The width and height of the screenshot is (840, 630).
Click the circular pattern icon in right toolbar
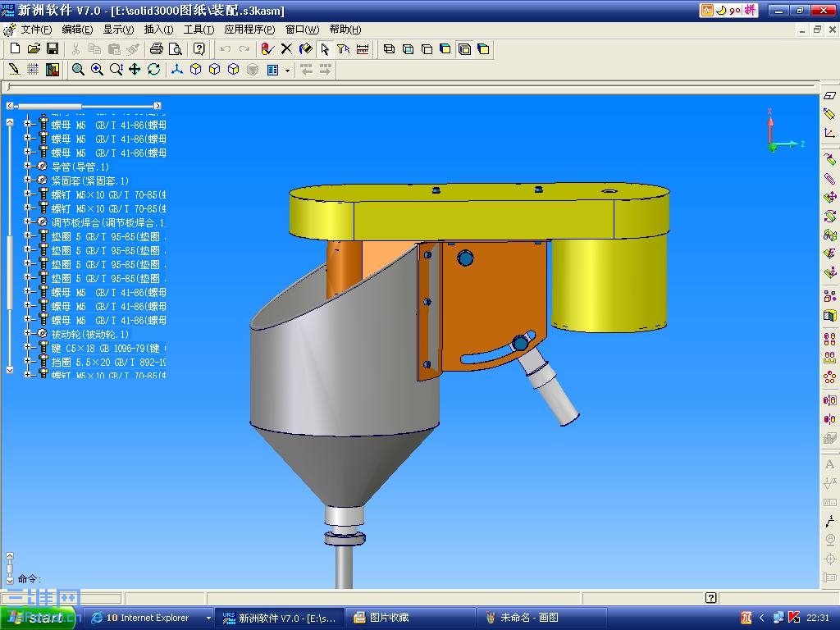[x=829, y=377]
